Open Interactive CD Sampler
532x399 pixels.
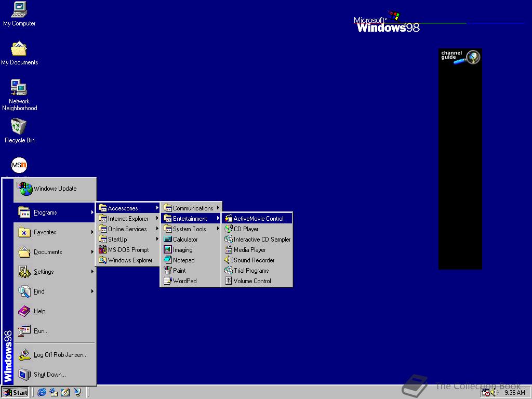coord(257,239)
